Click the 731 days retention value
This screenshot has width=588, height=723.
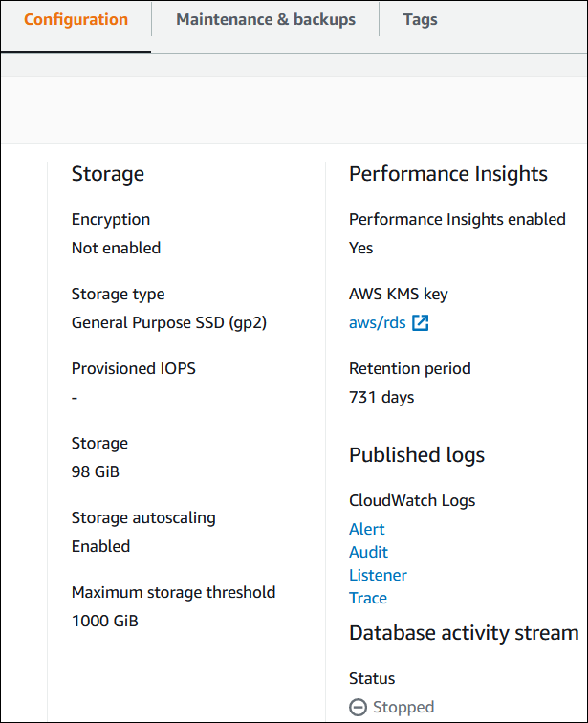coord(381,397)
